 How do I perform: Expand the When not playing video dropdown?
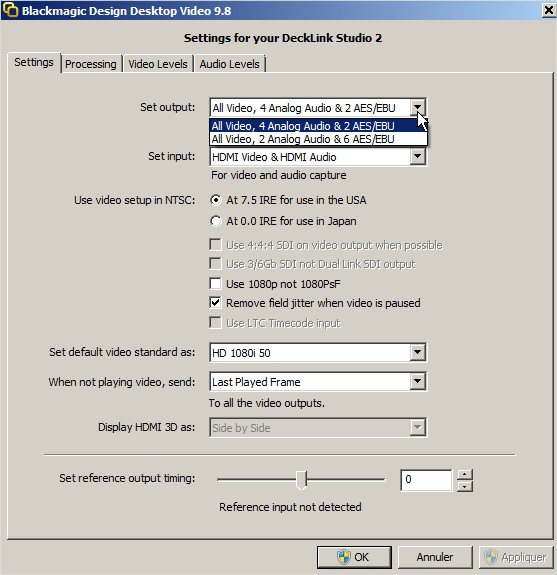point(417,381)
